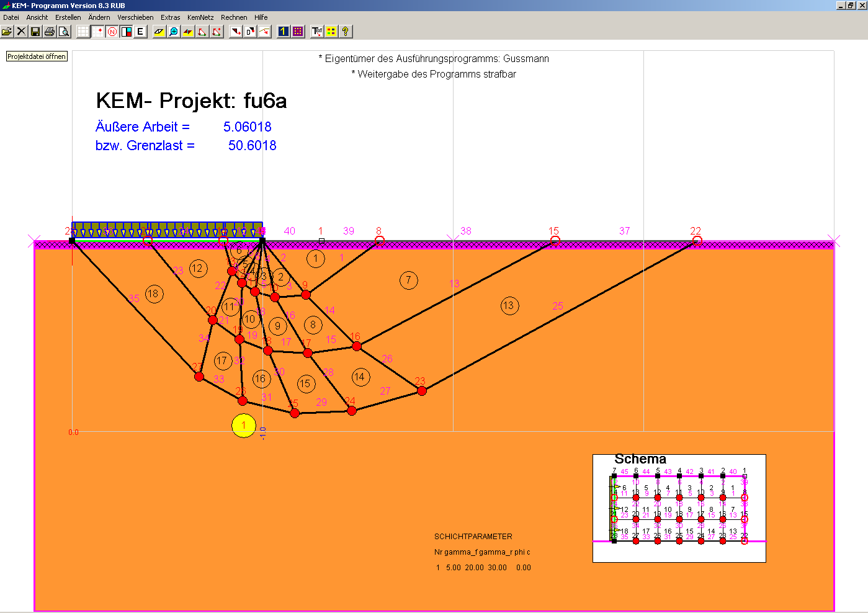This screenshot has width=868, height=613.
Task: Select the 'KEM- Projekt: fu6a' title text
Action: tap(191, 101)
